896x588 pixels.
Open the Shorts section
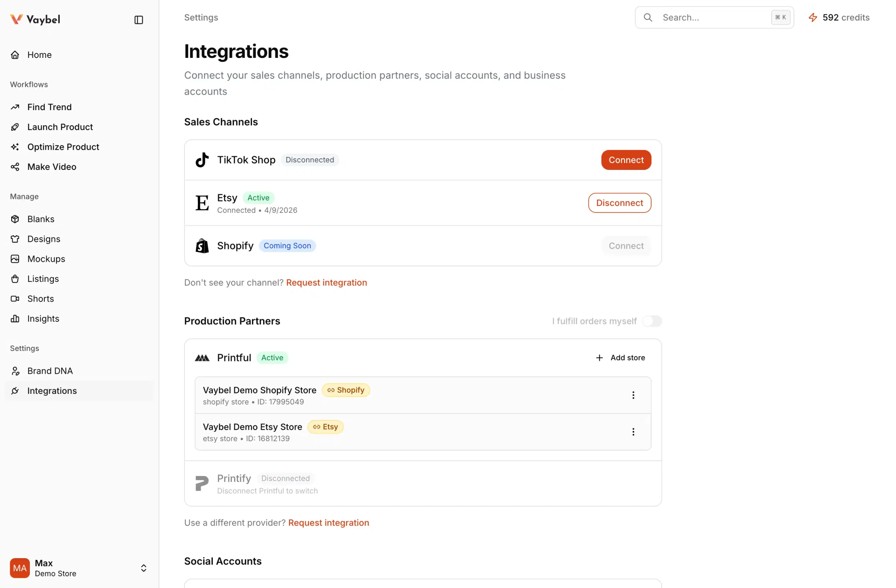(x=40, y=299)
